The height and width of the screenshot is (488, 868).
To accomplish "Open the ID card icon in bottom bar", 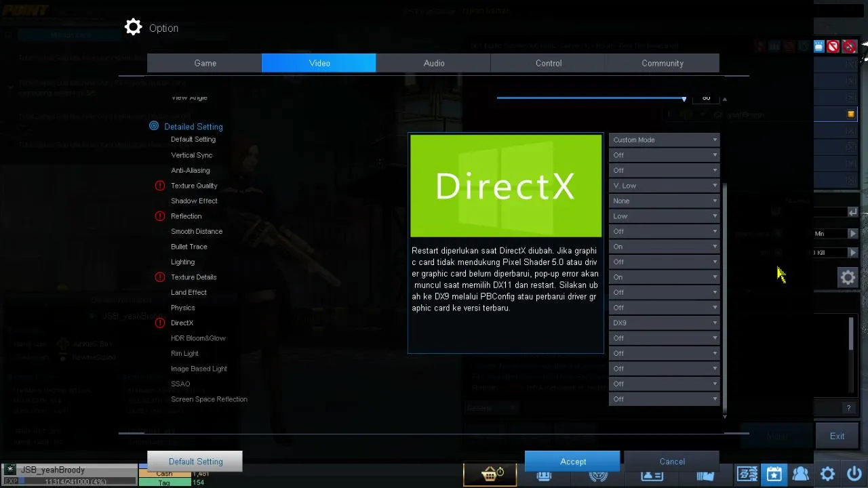I will (652, 474).
